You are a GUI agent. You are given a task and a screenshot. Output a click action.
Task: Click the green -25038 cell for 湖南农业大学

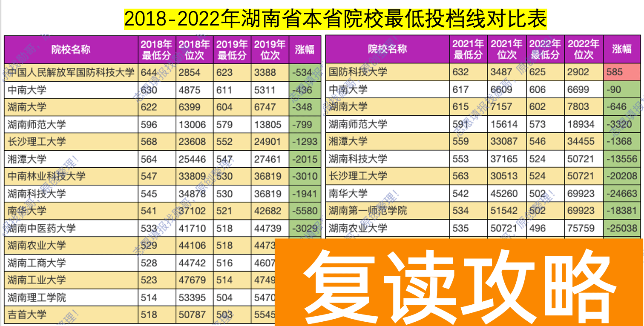pos(621,228)
